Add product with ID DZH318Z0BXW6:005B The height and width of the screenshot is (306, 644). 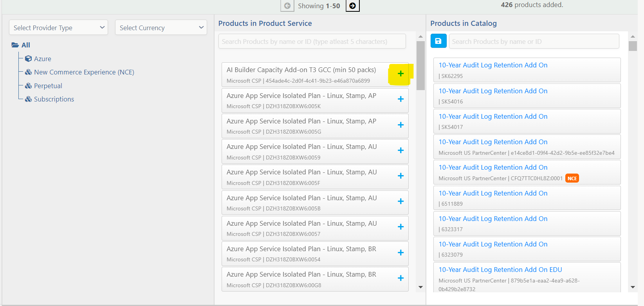(400, 201)
